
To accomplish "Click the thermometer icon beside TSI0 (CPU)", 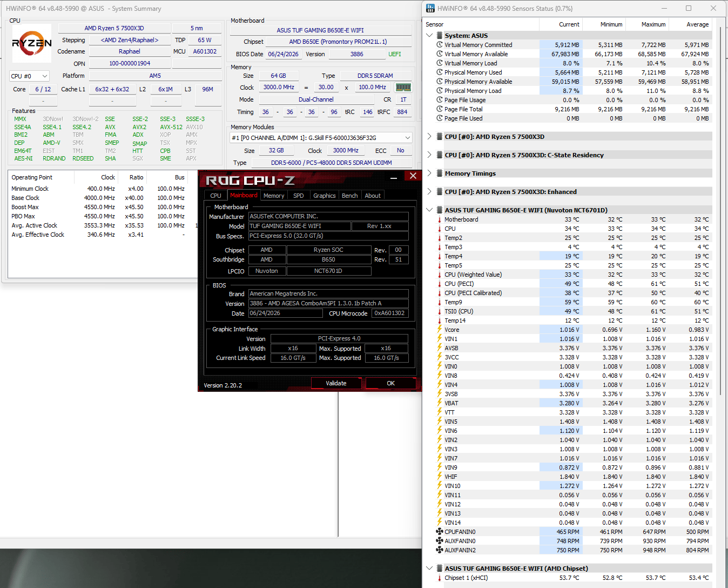I will 440,311.
